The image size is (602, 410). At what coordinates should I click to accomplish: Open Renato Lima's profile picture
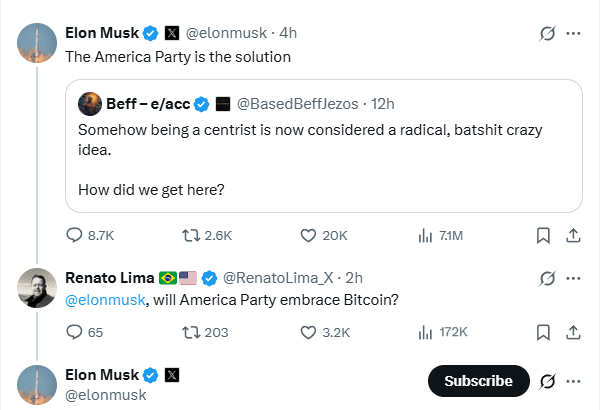[x=37, y=287]
